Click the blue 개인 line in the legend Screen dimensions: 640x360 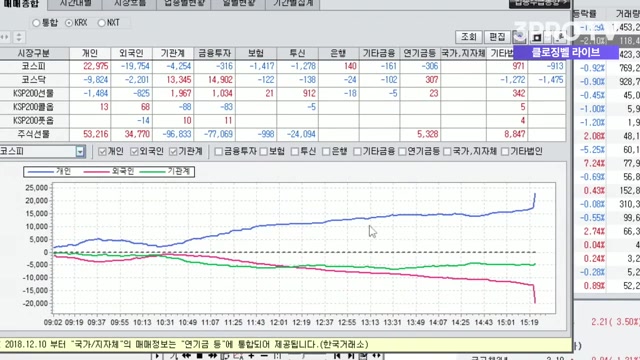40,171
